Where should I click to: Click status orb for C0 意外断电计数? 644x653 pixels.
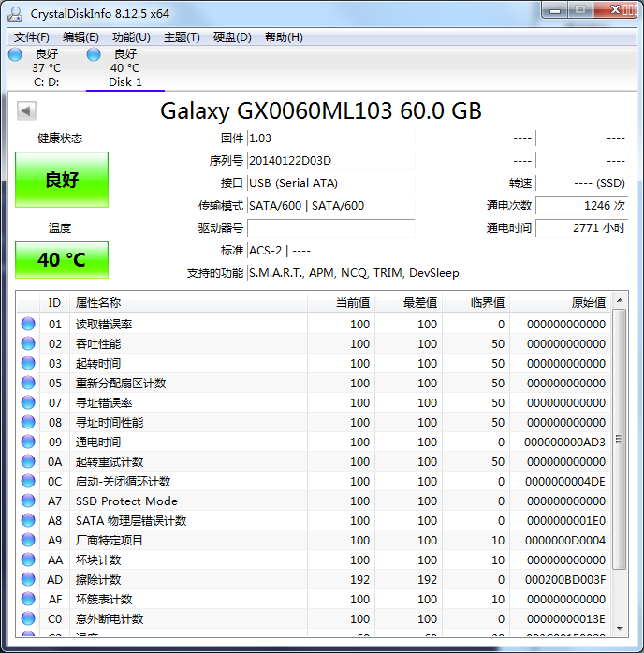pos(28,618)
